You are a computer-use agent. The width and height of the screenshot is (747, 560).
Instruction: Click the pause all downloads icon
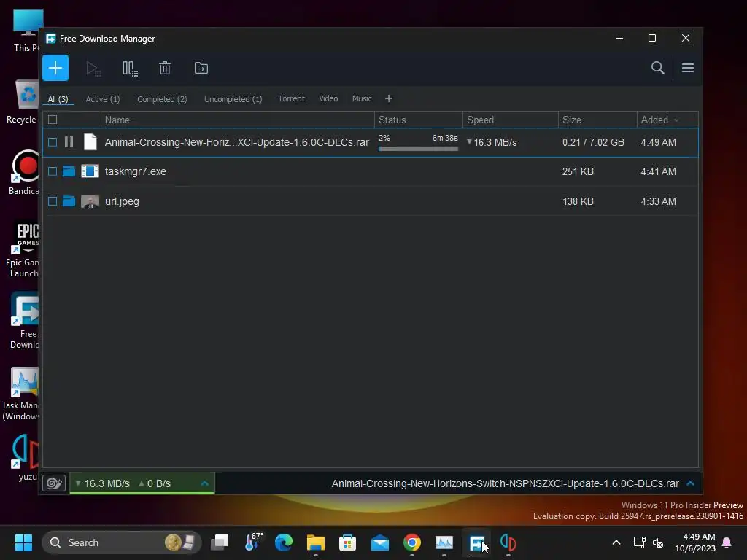[130, 69]
